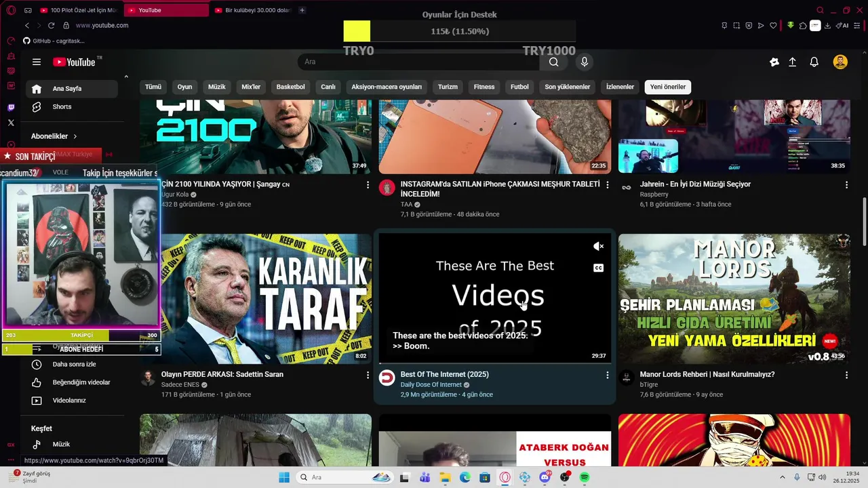Select the Aksiyon-macera oyunları chip
Viewport: 868px width, 488px height.
[x=387, y=87]
